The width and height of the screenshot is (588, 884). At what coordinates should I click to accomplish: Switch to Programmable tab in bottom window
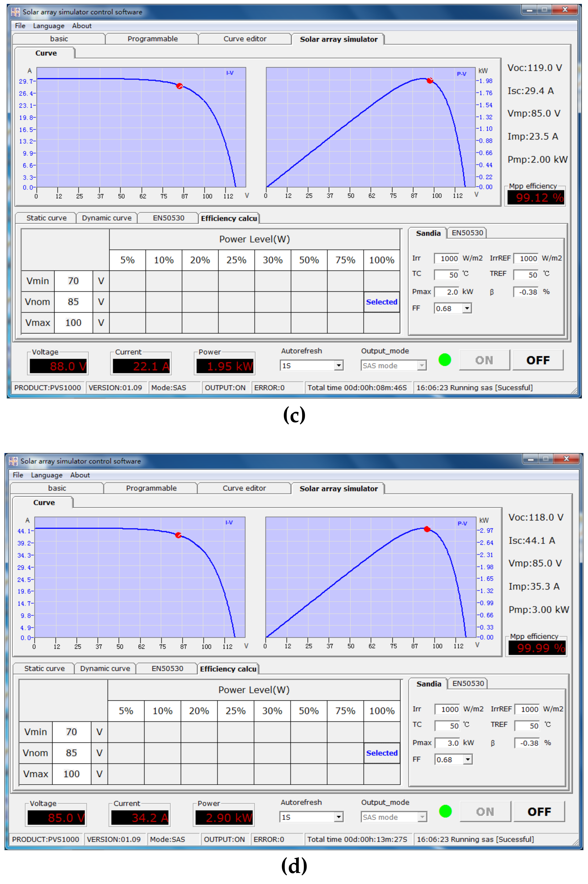point(151,488)
